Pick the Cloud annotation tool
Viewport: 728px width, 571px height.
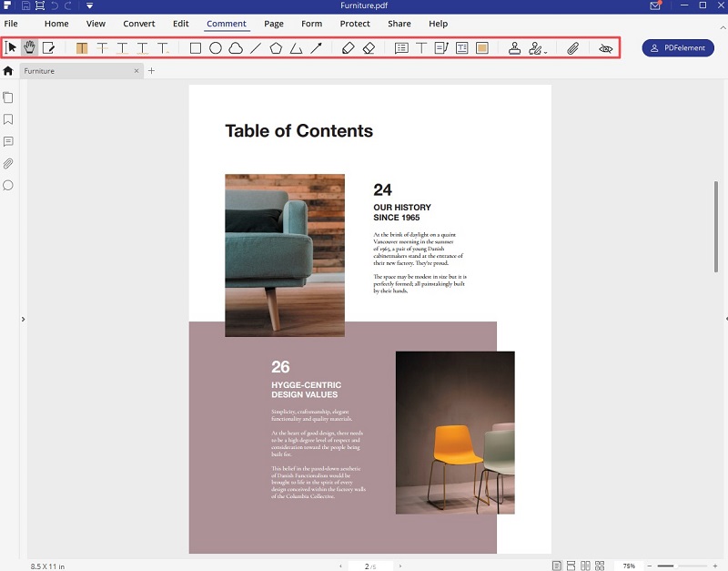(x=235, y=47)
